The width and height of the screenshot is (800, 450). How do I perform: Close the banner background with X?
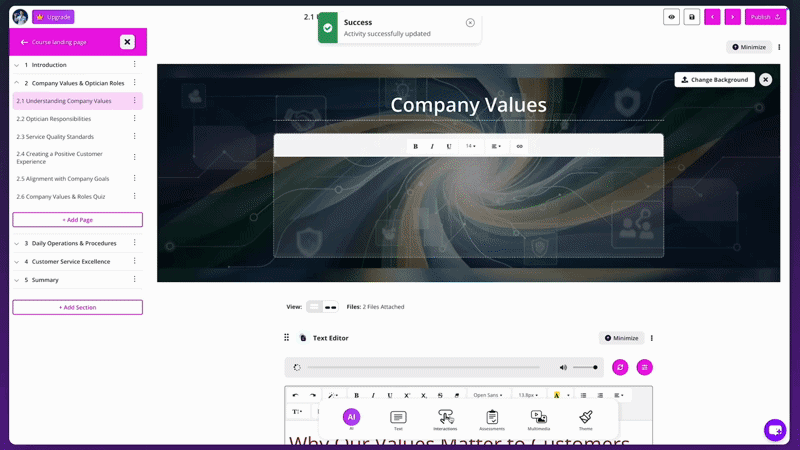tap(765, 80)
